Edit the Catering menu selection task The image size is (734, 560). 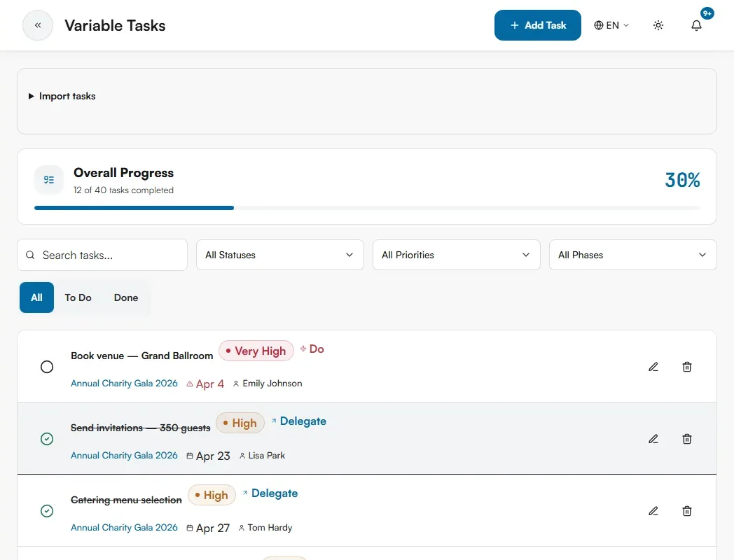[653, 511]
